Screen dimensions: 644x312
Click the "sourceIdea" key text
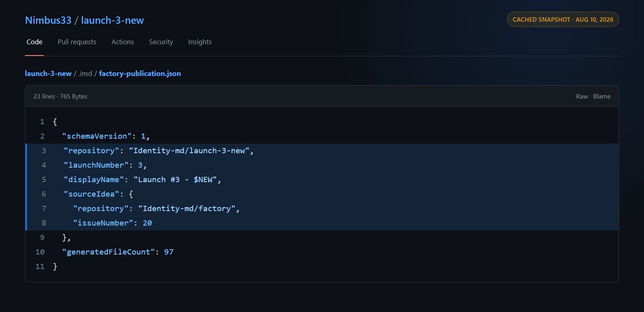point(92,194)
